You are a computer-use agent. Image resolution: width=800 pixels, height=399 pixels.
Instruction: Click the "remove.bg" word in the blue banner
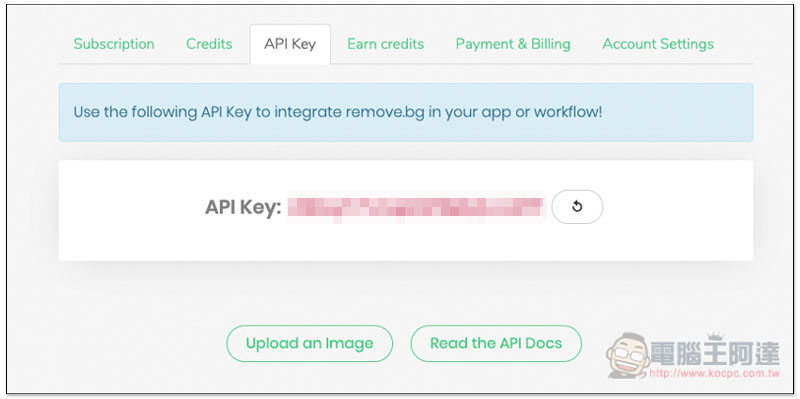click(x=385, y=112)
